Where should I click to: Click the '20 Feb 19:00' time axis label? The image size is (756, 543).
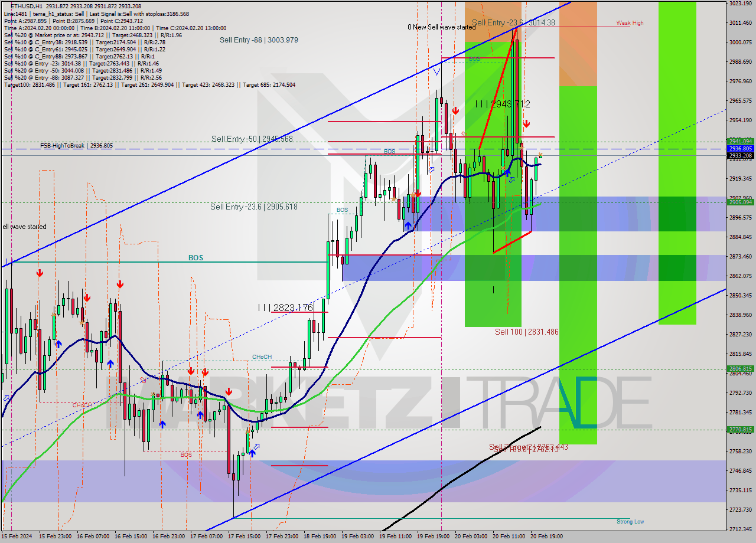pos(546,537)
